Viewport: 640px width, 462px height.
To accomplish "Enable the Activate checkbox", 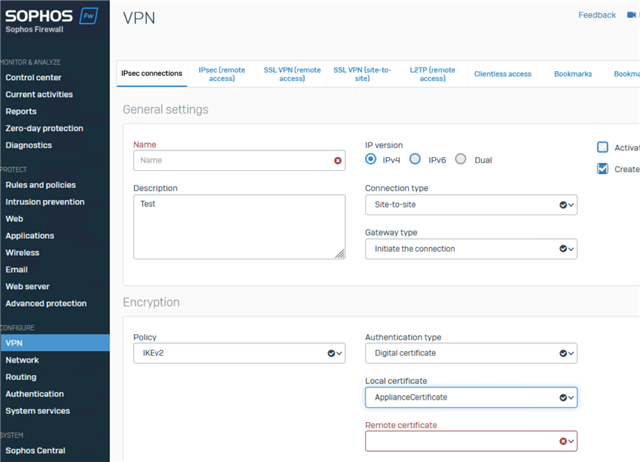I will (x=602, y=147).
